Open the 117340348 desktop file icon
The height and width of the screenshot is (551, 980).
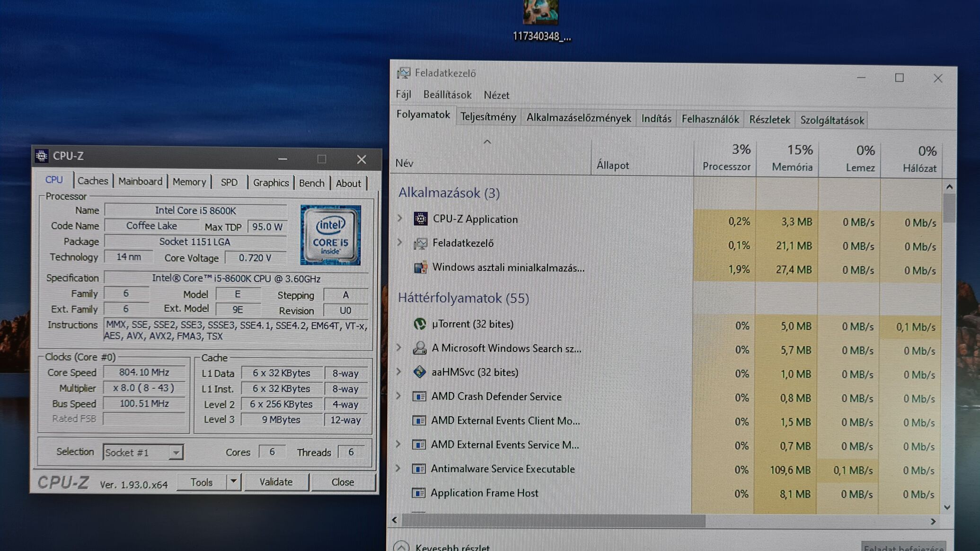click(x=540, y=12)
